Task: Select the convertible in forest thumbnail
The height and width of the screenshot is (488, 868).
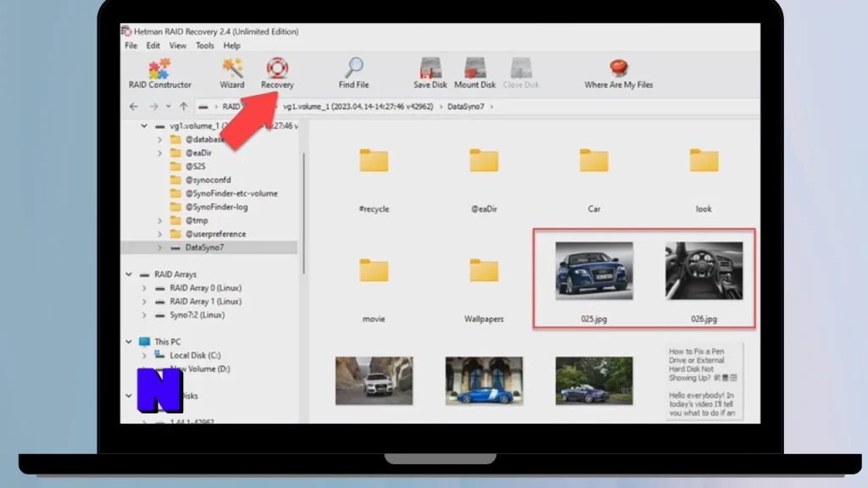Action: pyautogui.click(x=594, y=380)
